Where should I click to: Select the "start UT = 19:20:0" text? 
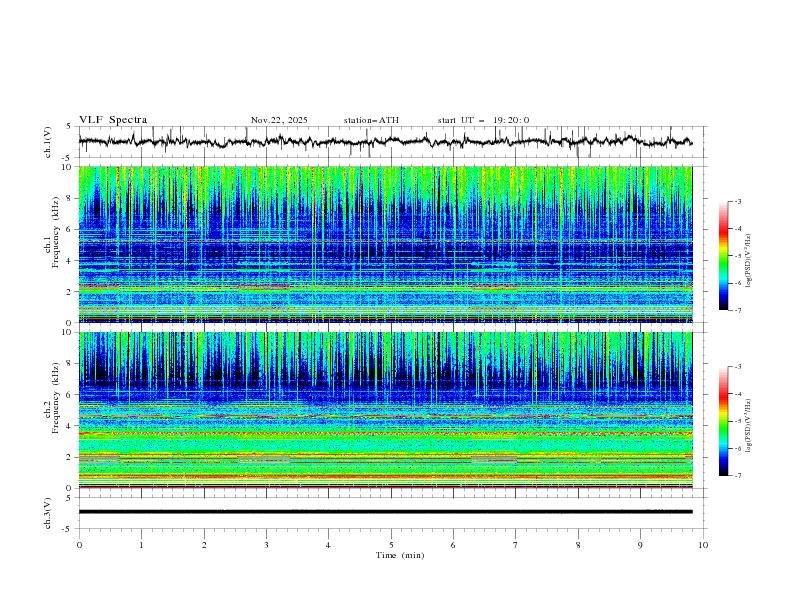[483, 120]
